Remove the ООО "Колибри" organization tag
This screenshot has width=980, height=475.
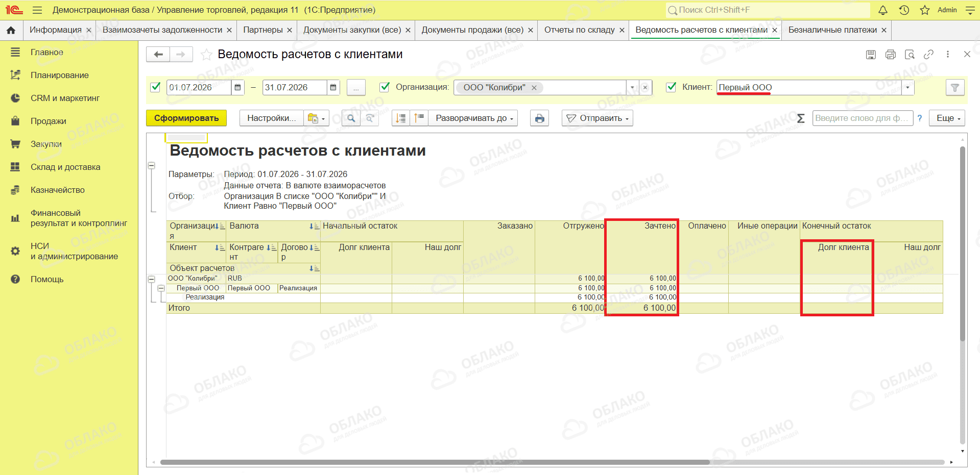point(534,88)
